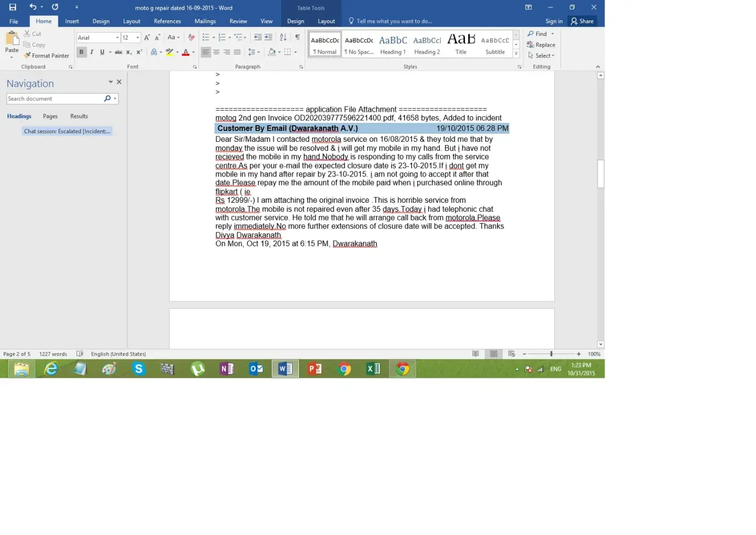This screenshot has width=756, height=535.
Task: Toggle Italic formatting
Action: tap(91, 52)
